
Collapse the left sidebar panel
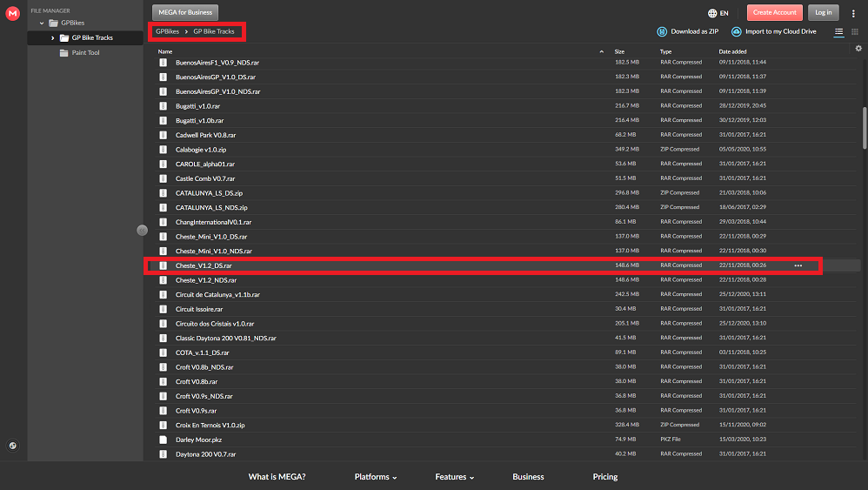coord(143,231)
